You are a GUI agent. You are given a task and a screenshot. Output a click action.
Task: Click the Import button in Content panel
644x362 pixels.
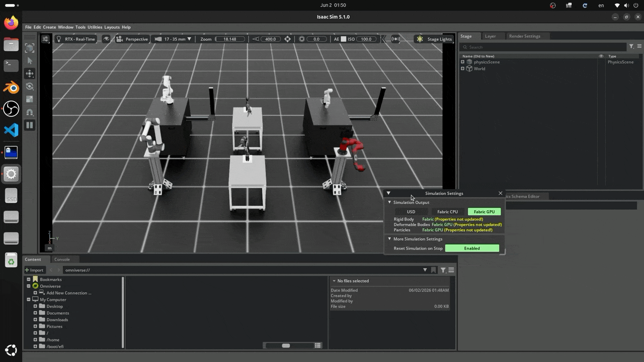pos(34,270)
